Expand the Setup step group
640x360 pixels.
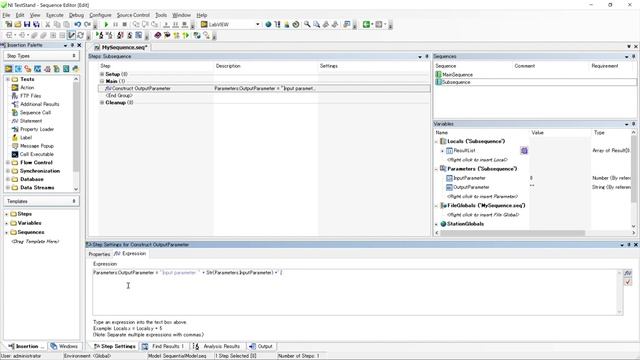(x=102, y=74)
